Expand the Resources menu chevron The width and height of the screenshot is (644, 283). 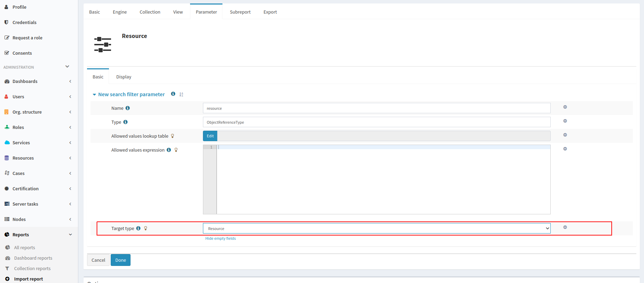70,158
